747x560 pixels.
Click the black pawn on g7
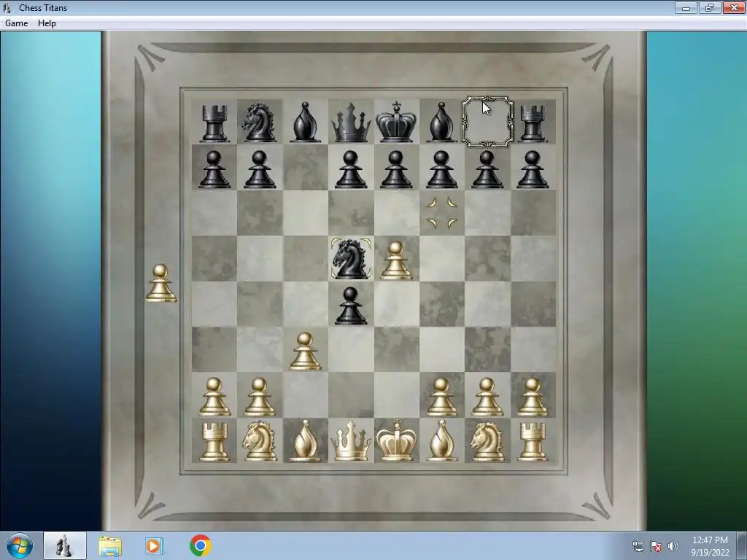pos(487,169)
